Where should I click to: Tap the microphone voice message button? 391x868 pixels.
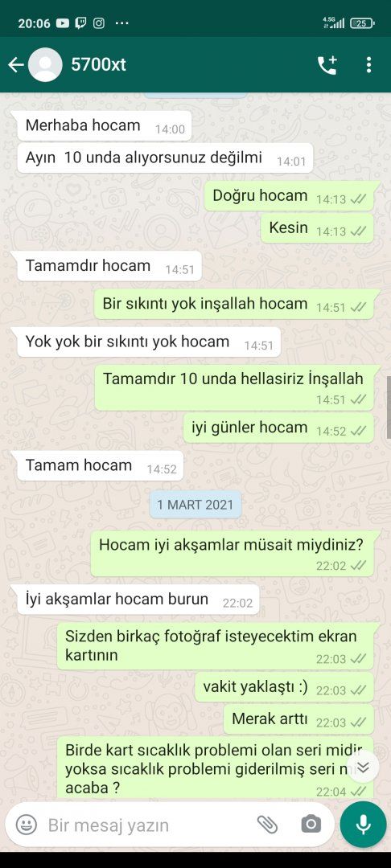point(364,825)
